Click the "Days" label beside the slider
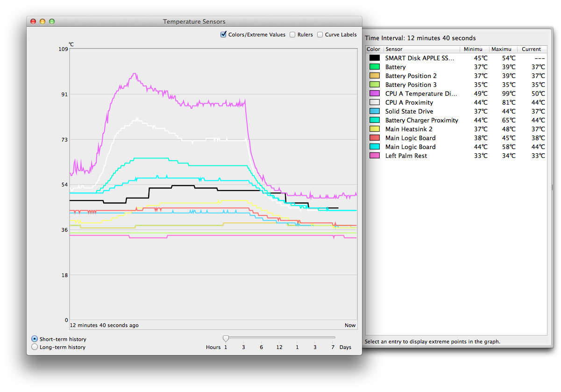 pos(345,347)
